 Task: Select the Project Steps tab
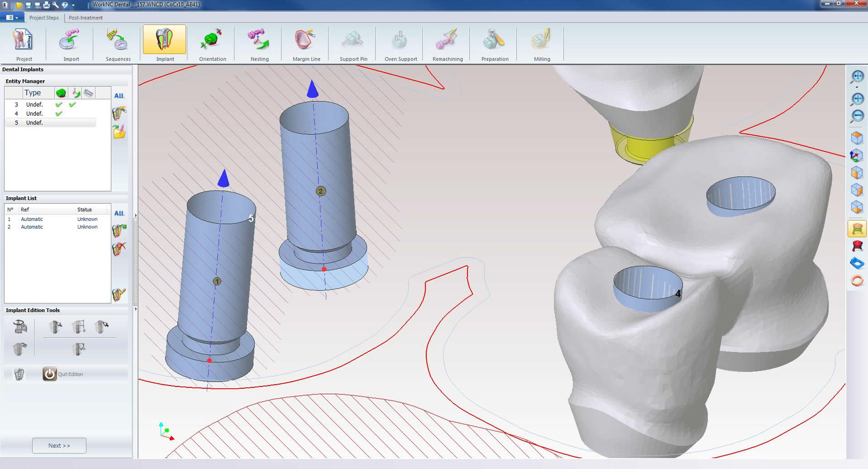click(44, 18)
